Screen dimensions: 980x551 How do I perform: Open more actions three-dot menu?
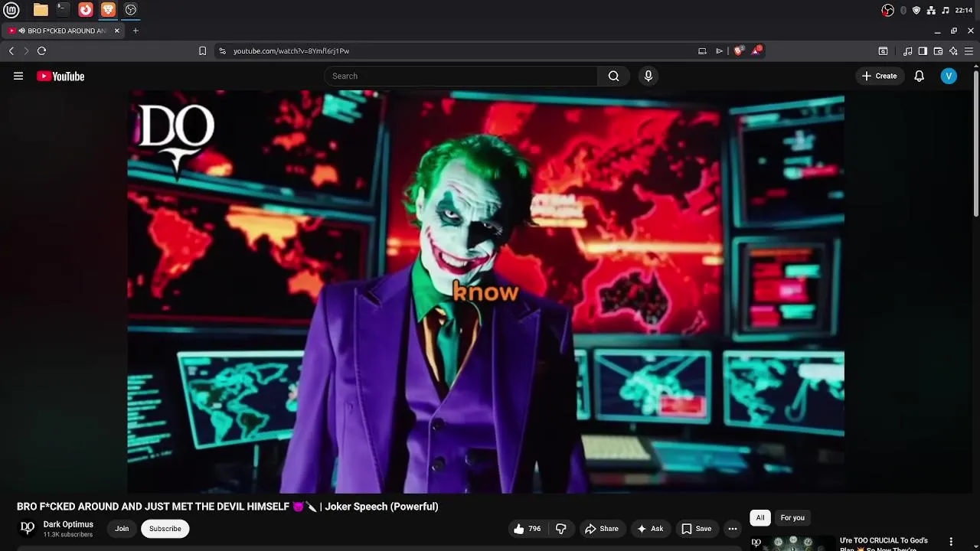[x=733, y=529]
